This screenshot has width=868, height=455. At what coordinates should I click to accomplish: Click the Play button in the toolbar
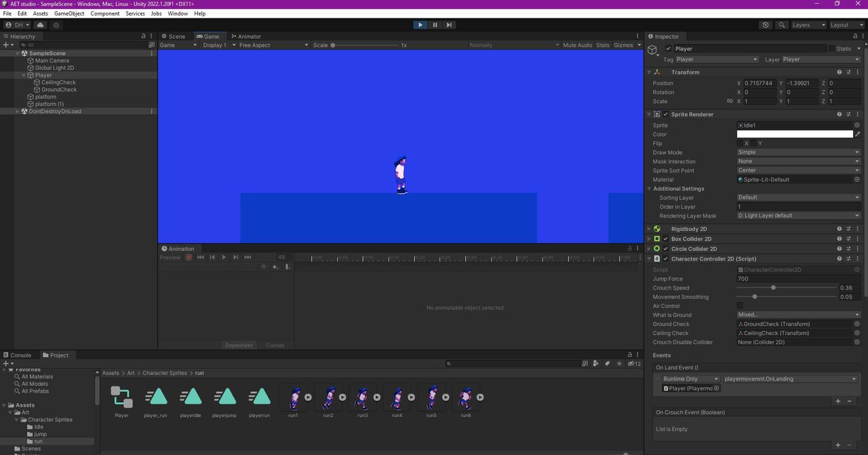pyautogui.click(x=420, y=25)
